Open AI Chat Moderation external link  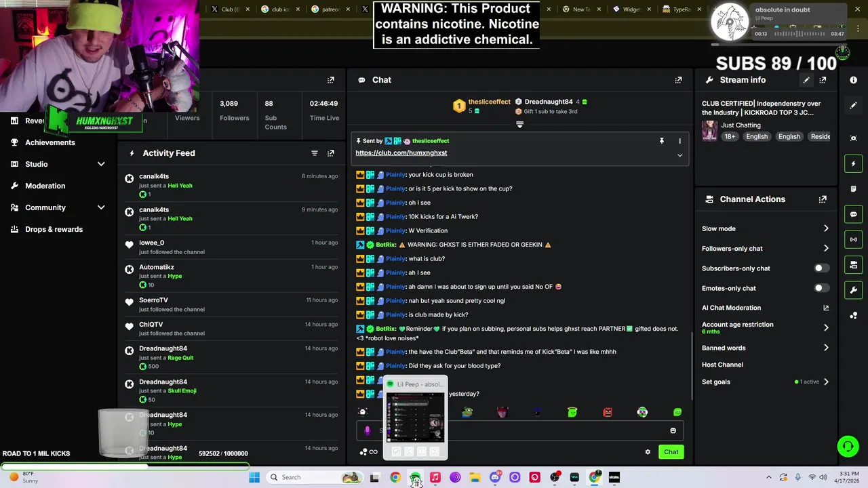click(x=826, y=308)
